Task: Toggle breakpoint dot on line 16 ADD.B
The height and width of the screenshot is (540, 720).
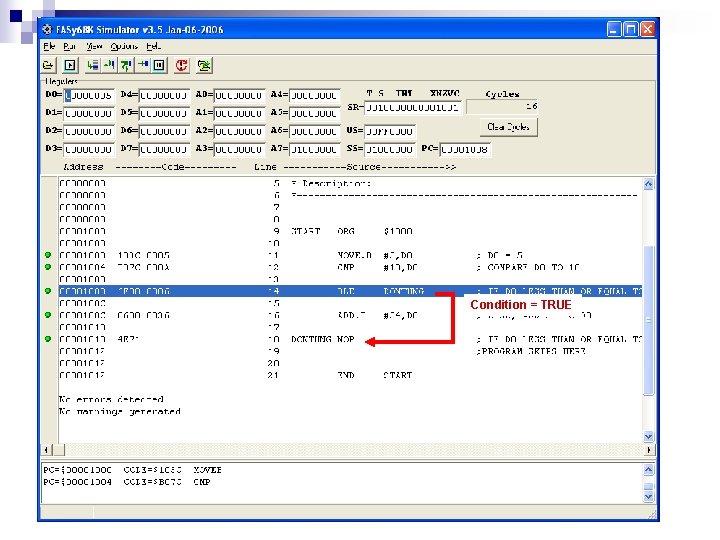Action: (48, 315)
